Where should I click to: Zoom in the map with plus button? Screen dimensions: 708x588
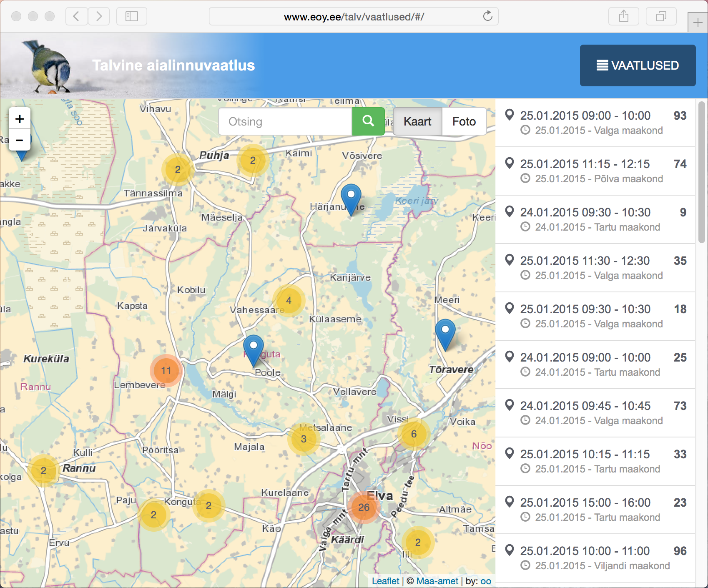coord(20,119)
